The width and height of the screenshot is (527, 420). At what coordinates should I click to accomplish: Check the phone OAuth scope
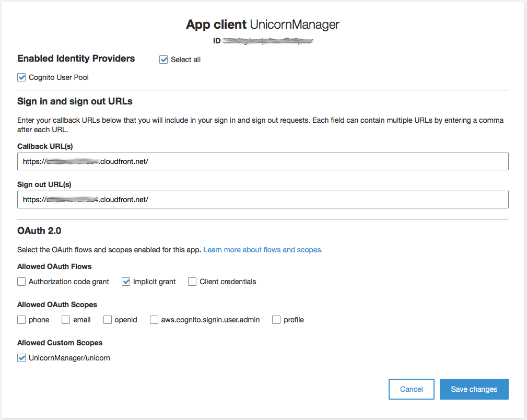[21, 320]
